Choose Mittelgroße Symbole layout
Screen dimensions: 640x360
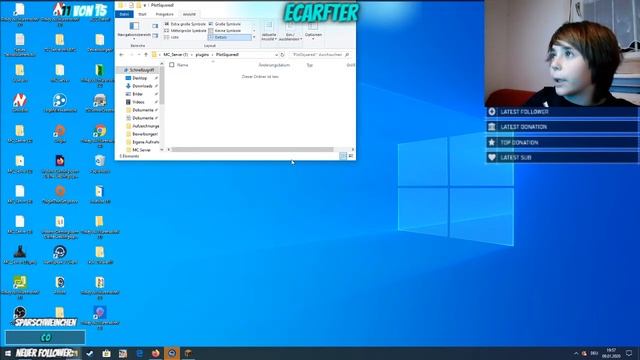pyautogui.click(x=185, y=31)
